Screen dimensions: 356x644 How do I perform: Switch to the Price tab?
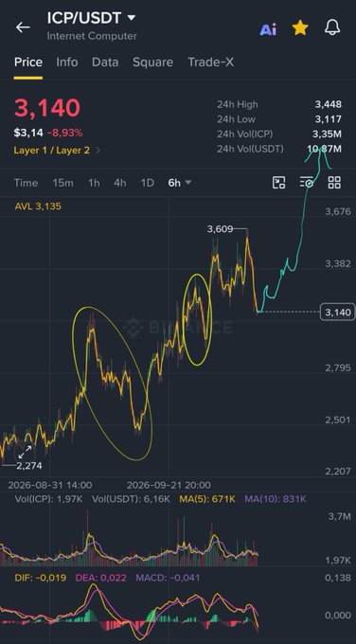pos(28,62)
